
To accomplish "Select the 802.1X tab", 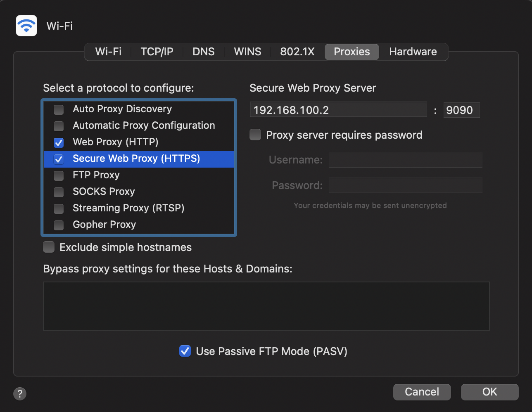I will pyautogui.click(x=297, y=52).
